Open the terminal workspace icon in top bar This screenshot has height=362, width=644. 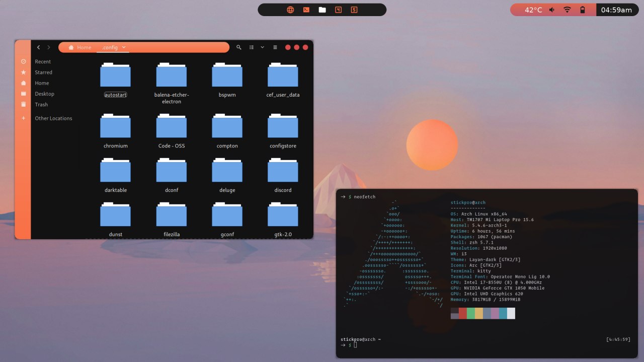tap(306, 10)
